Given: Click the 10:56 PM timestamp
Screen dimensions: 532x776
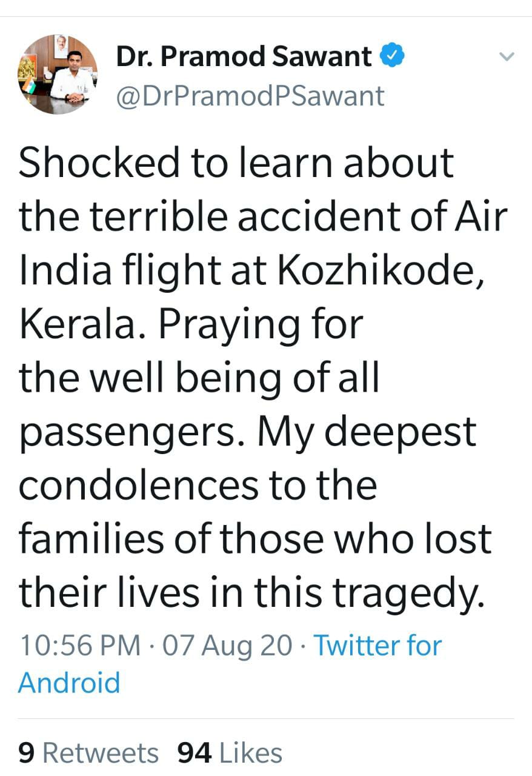Looking at the screenshot, I should [79, 645].
